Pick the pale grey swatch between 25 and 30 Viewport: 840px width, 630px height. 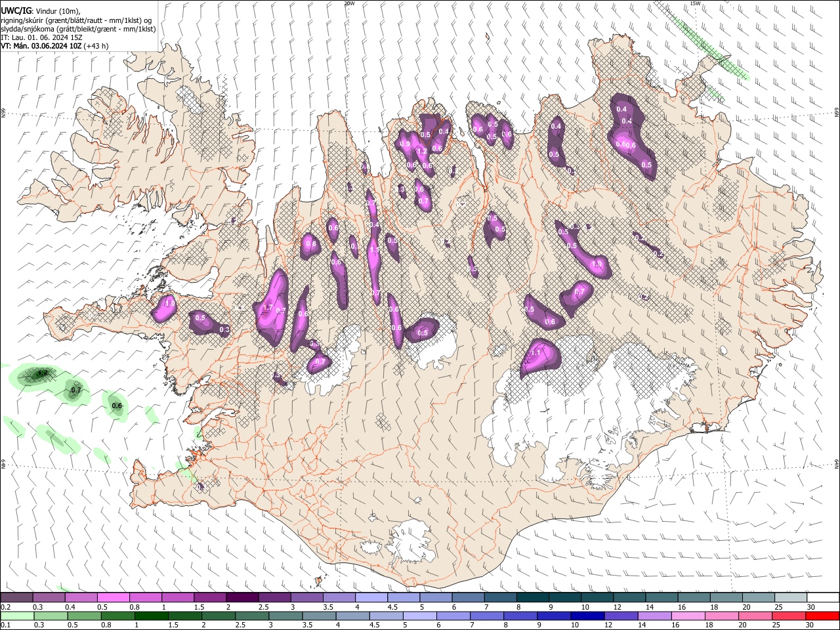[x=789, y=597]
